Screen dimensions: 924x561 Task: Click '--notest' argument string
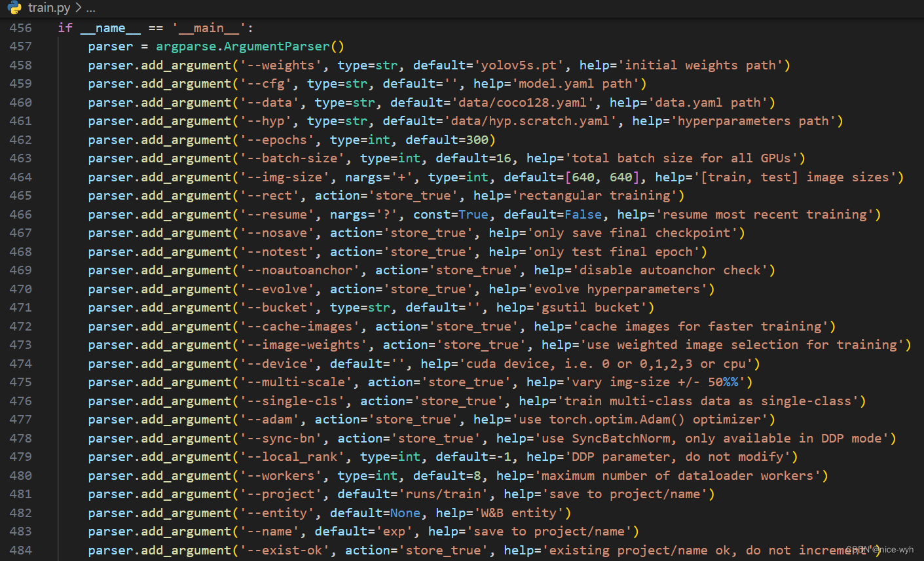point(277,251)
